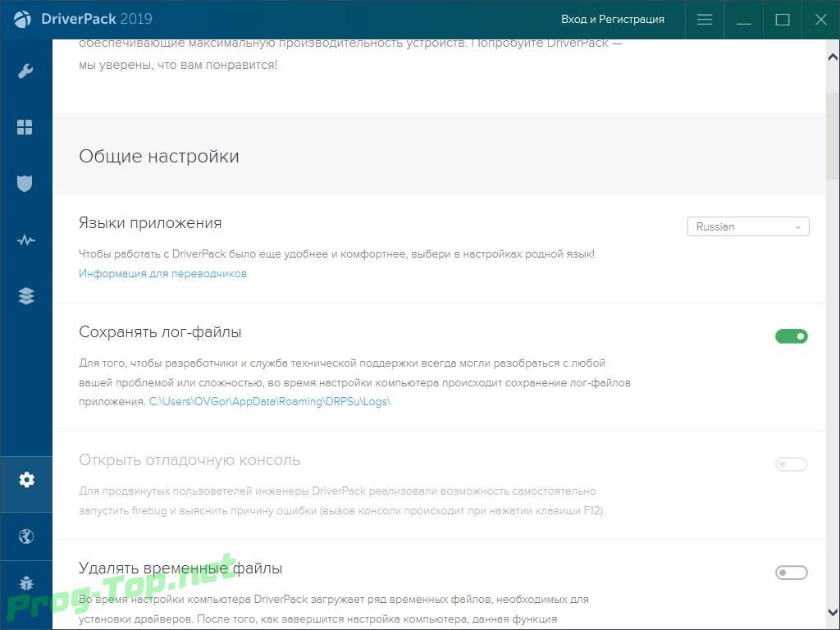Click the 'Вход и Регистрация' link
Viewport: 840px width, 630px height.
pyautogui.click(x=612, y=20)
